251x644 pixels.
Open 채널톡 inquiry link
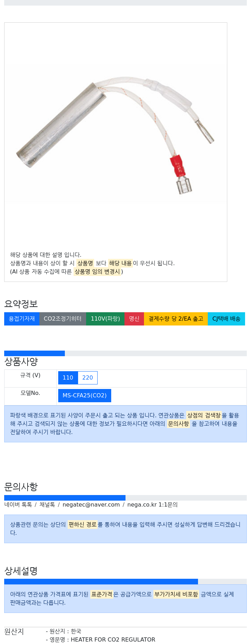(47, 505)
